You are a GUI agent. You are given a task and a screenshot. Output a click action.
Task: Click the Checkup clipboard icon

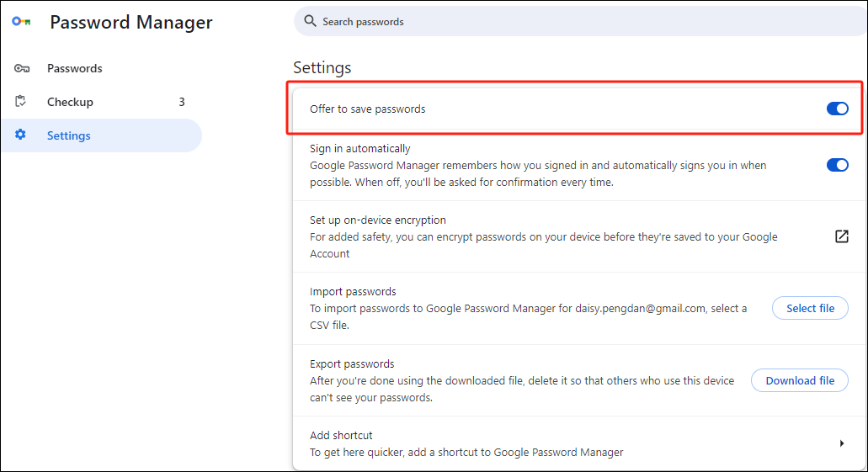coord(21,102)
